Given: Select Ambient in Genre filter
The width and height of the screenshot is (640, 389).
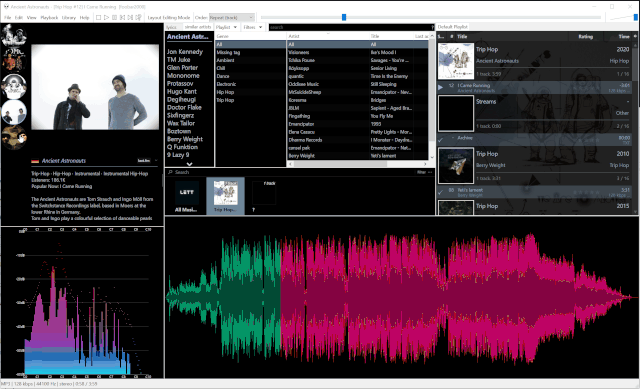Looking at the screenshot, I should [251, 60].
